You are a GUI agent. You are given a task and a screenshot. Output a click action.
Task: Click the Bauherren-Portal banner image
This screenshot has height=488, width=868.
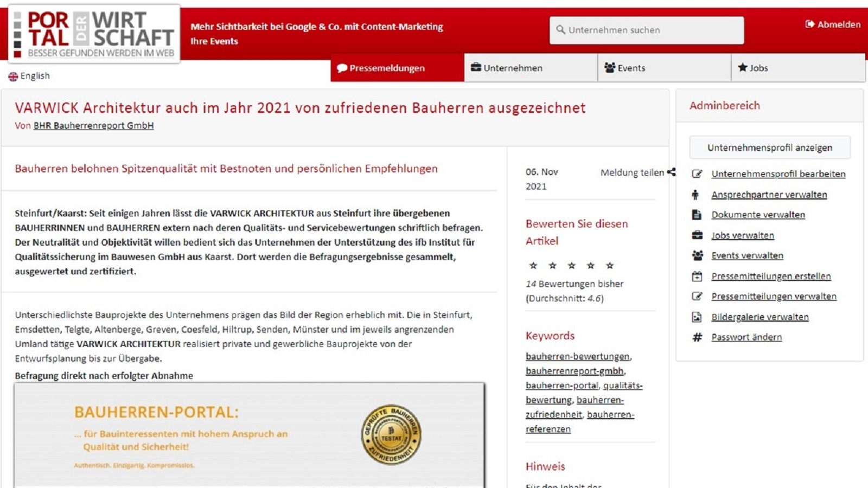(x=250, y=435)
